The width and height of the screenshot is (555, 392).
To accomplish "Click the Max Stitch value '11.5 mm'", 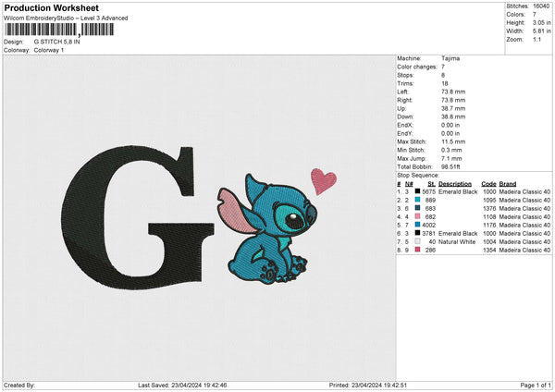I will click(x=453, y=141).
